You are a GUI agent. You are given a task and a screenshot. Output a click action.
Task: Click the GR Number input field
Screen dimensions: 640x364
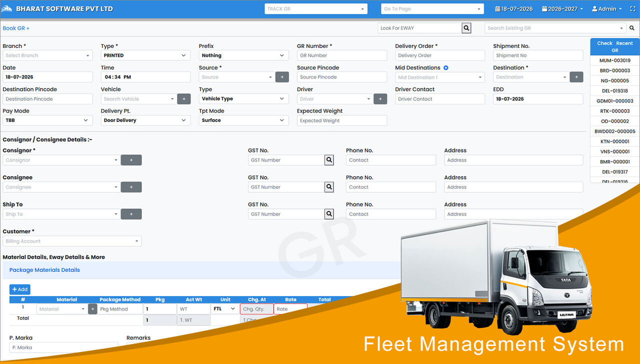pos(342,55)
